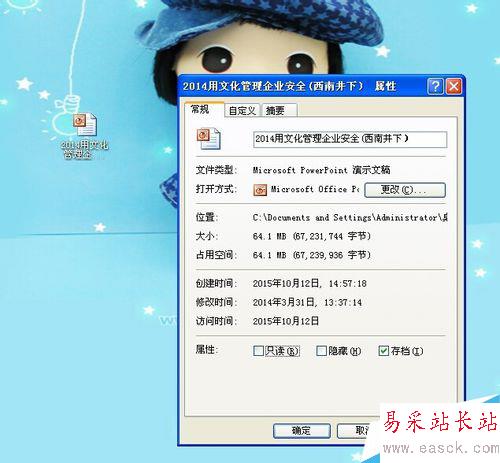Click the 更改(C)... button

405,190
